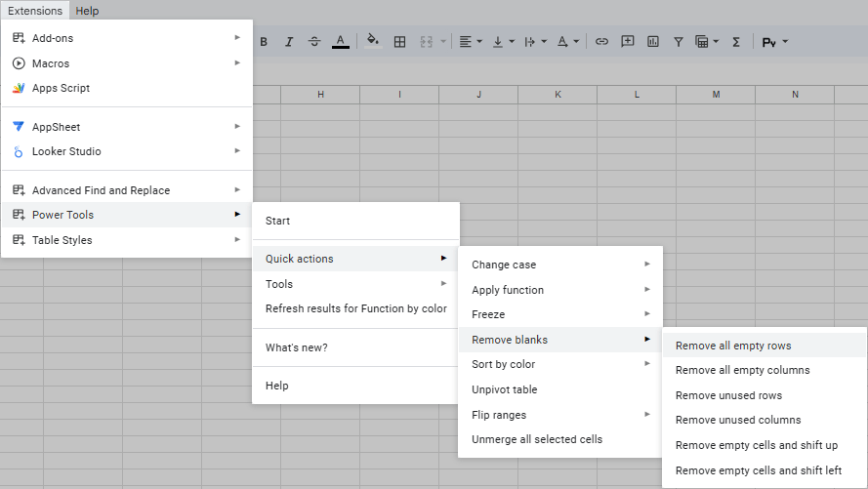Click the Table Styles add-on icon

(x=19, y=239)
